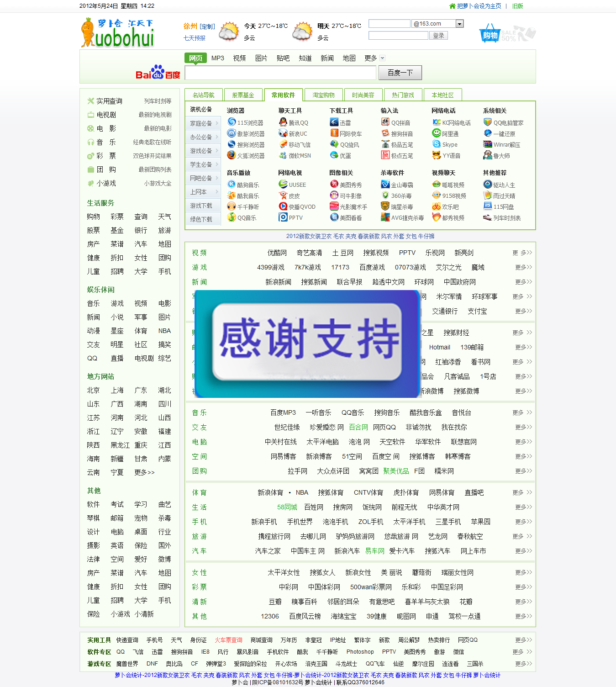Click the Skype icon

pyautogui.click(x=437, y=144)
